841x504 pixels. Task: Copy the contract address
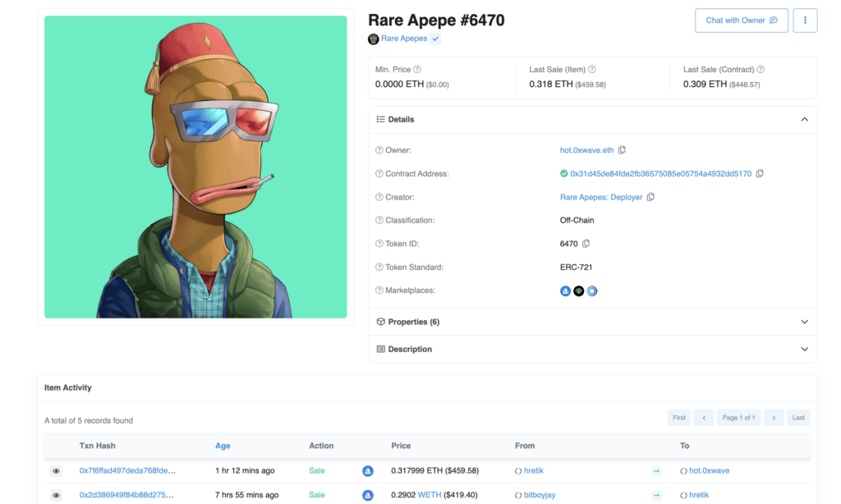pos(760,174)
